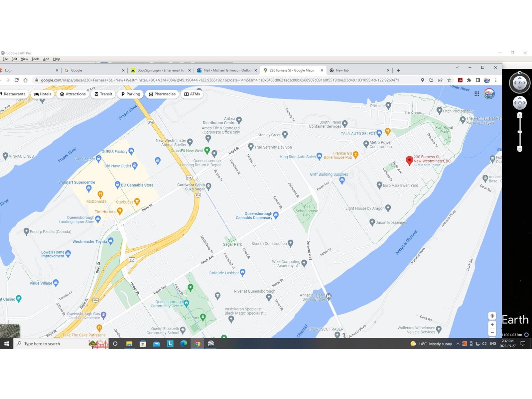Image resolution: width=532 pixels, height=399 pixels.
Task: Click the Google apps grid icon
Action: tap(477, 94)
